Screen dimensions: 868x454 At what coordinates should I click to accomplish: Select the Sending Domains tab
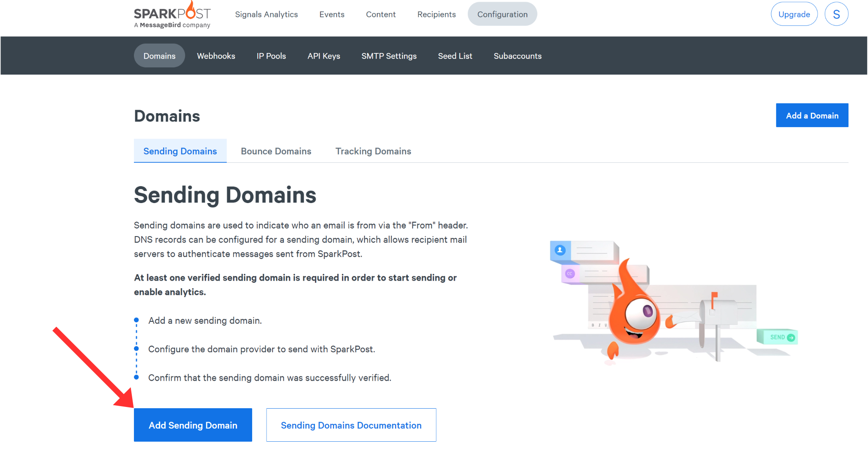point(180,151)
